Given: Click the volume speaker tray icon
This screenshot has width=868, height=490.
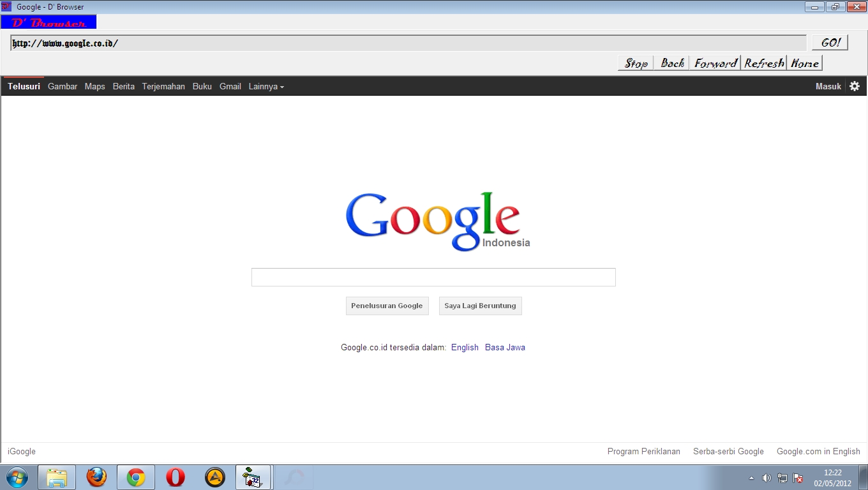Looking at the screenshot, I should pyautogui.click(x=767, y=478).
